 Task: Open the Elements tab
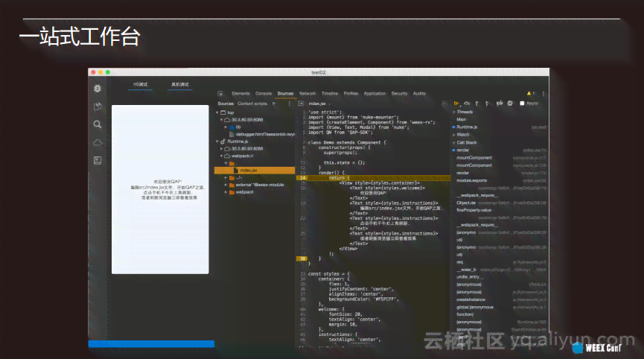[x=240, y=94]
